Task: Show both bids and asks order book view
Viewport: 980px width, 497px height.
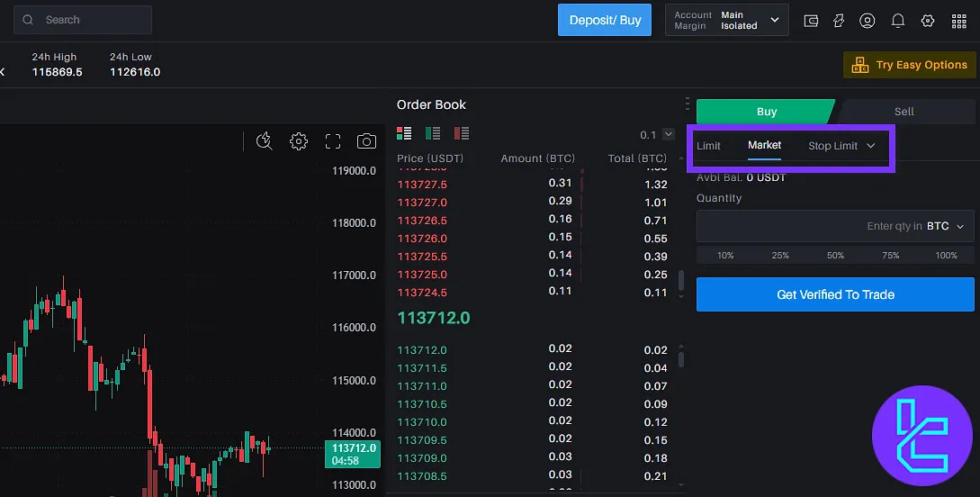Action: coord(404,133)
